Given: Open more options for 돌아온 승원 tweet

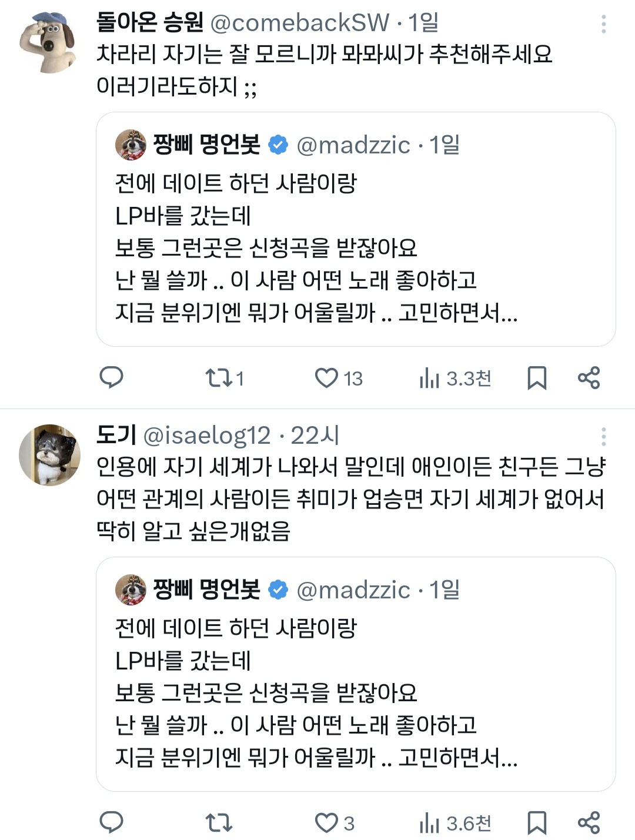Looking at the screenshot, I should pos(603,24).
